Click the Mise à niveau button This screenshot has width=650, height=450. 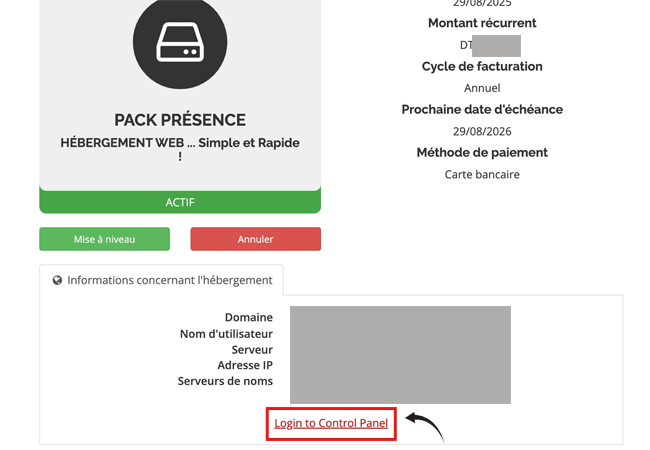(104, 239)
